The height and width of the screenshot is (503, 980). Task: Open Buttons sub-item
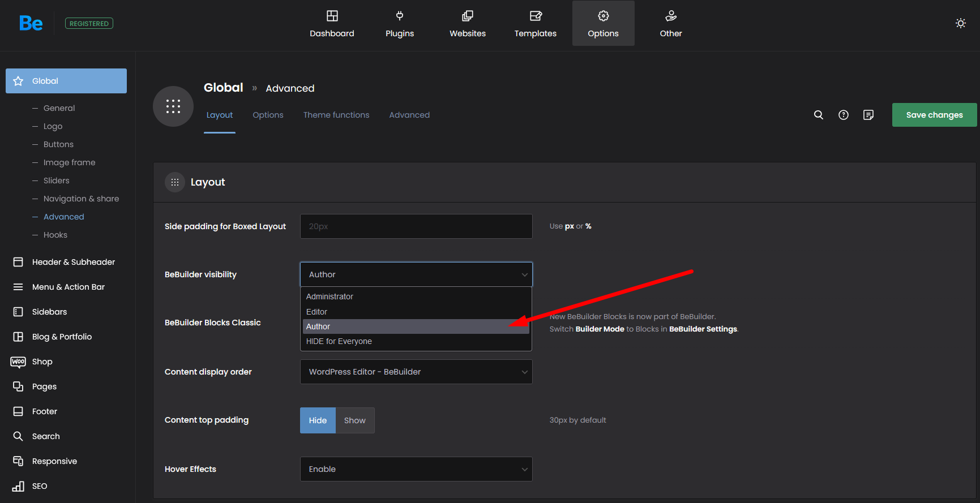(58, 144)
